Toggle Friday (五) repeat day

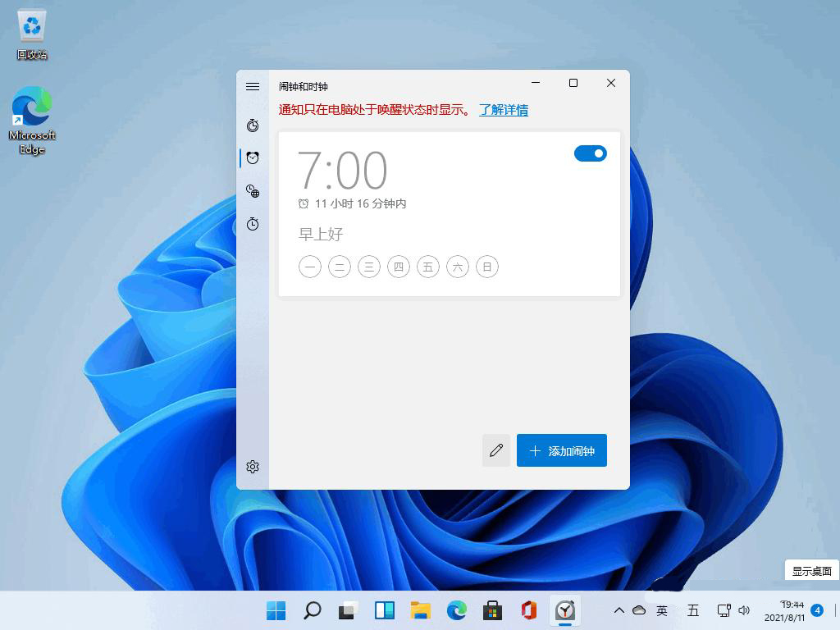[x=427, y=267]
